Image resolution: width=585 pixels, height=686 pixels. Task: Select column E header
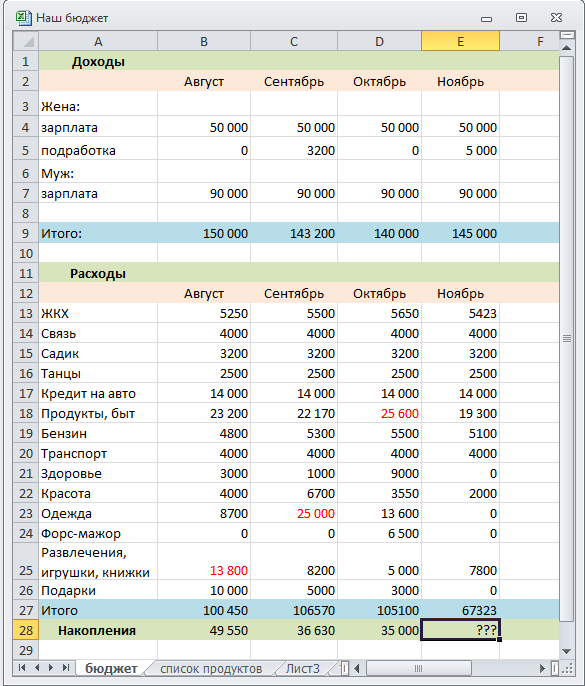[460, 42]
